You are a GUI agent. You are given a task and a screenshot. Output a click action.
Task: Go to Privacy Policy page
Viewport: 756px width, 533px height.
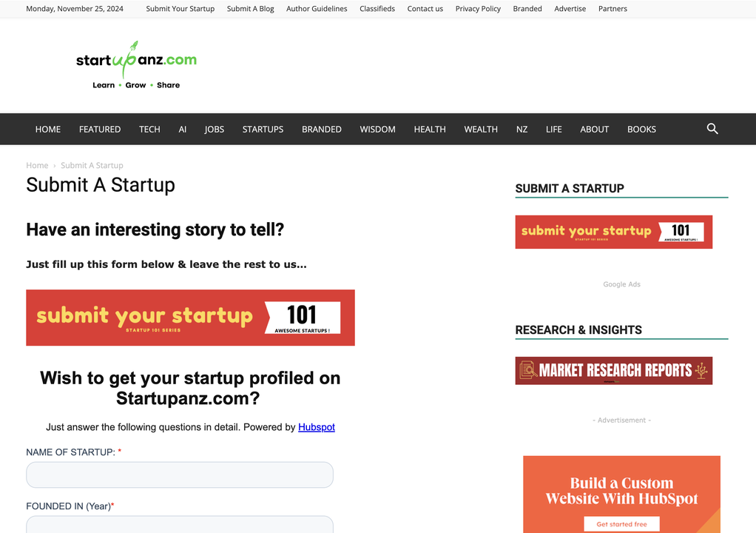pos(478,9)
